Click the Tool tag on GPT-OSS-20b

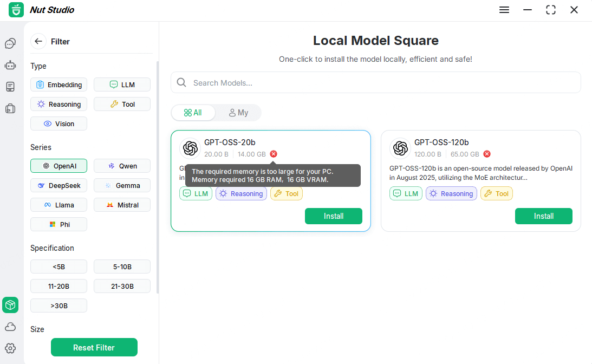(x=287, y=194)
